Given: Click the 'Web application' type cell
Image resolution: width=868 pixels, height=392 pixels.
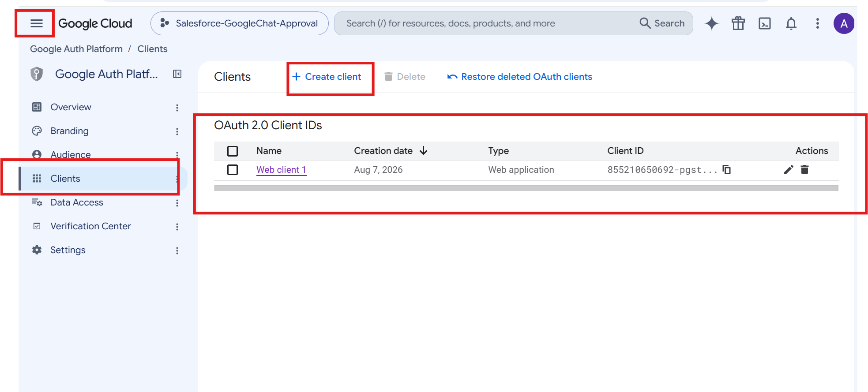Looking at the screenshot, I should pos(521,170).
